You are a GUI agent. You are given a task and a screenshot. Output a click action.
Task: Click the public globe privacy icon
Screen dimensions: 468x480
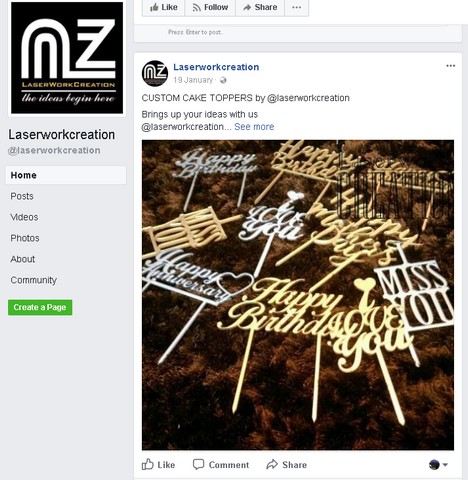(x=223, y=80)
